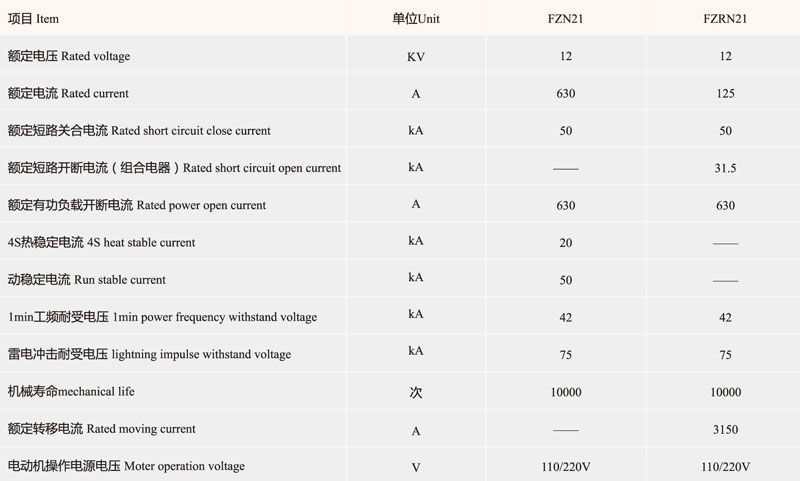800x481 pixels.
Task: Select the 次 unit for mechanical life
Action: pyautogui.click(x=416, y=392)
